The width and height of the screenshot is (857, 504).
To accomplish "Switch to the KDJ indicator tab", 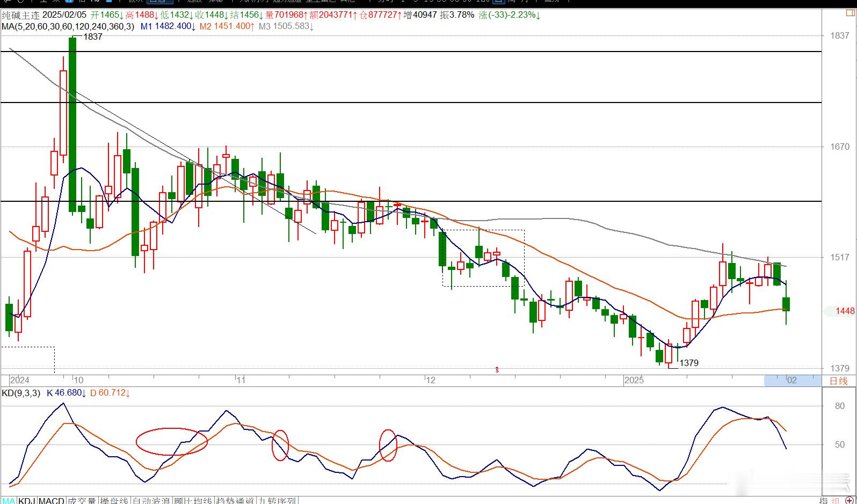I will [27, 500].
